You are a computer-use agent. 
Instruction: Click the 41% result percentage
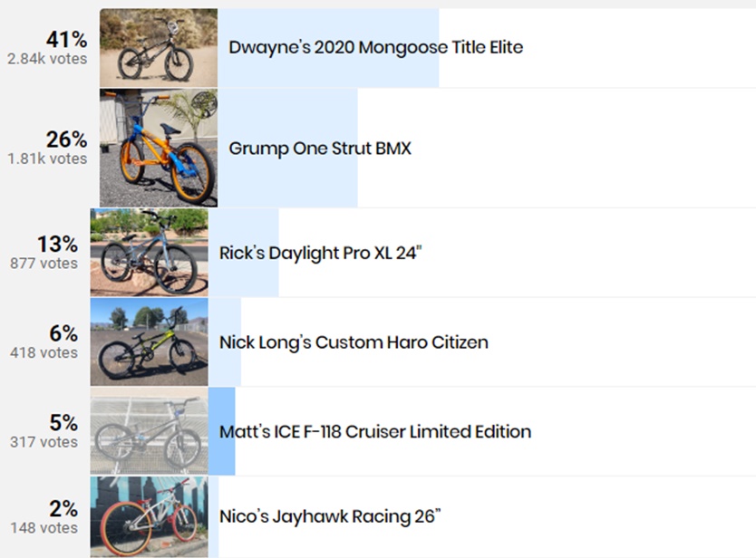[x=66, y=40]
